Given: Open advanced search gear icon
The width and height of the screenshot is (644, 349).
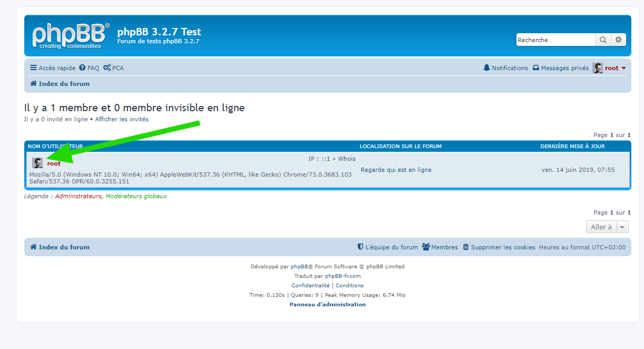Looking at the screenshot, I should tap(618, 40).
